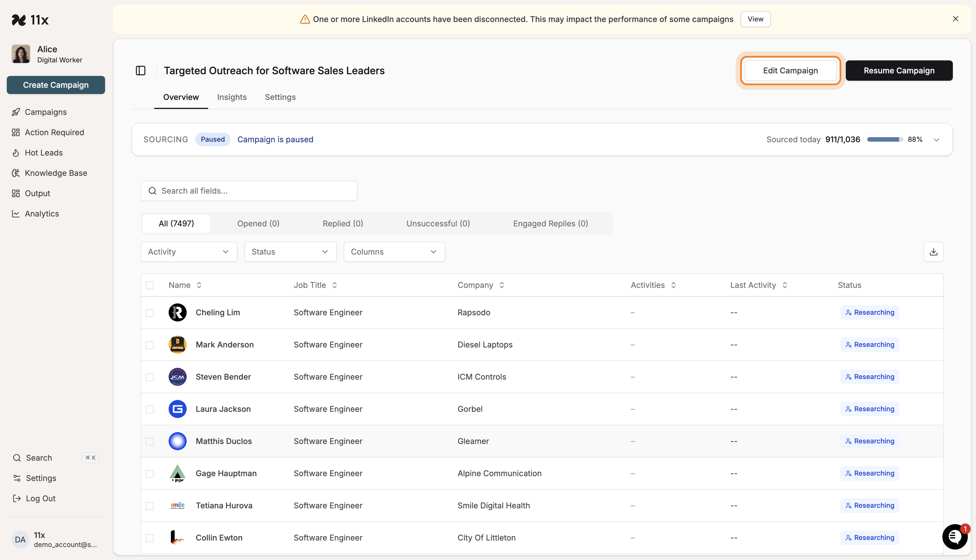976x560 pixels.
Task: Click the Search all fields input
Action: pos(249,191)
